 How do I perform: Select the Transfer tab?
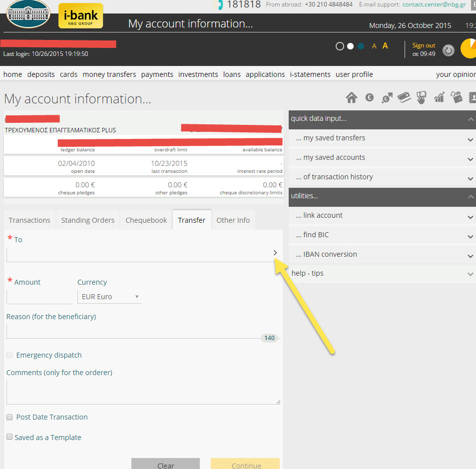coord(192,220)
